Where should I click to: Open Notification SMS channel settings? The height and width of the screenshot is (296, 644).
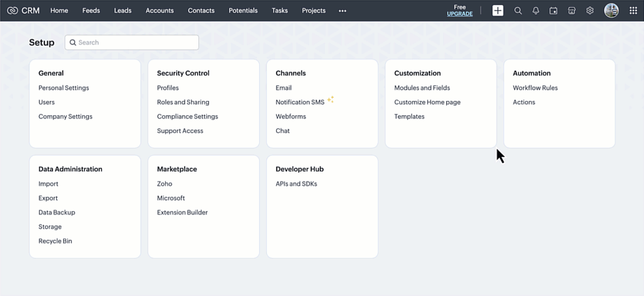299,102
